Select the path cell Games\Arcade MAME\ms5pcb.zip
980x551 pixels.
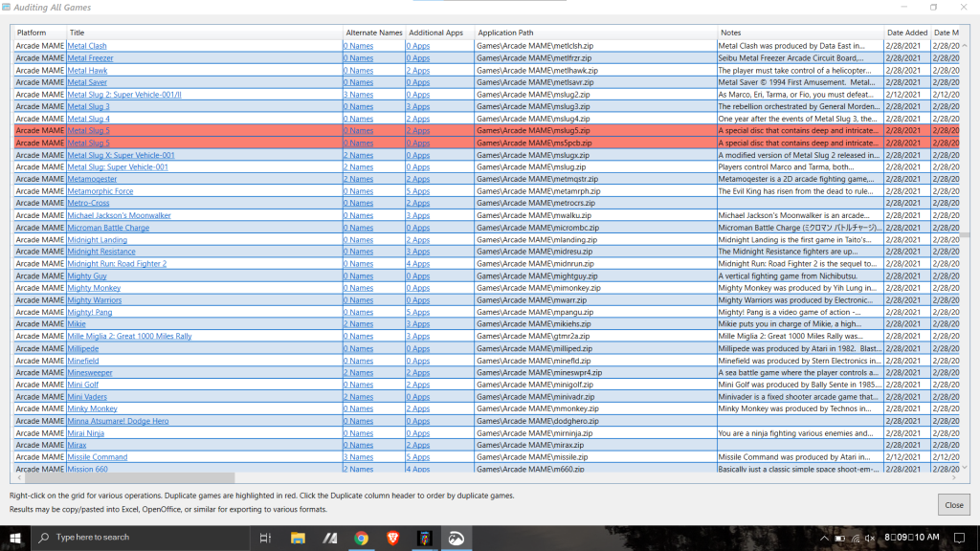[595, 143]
